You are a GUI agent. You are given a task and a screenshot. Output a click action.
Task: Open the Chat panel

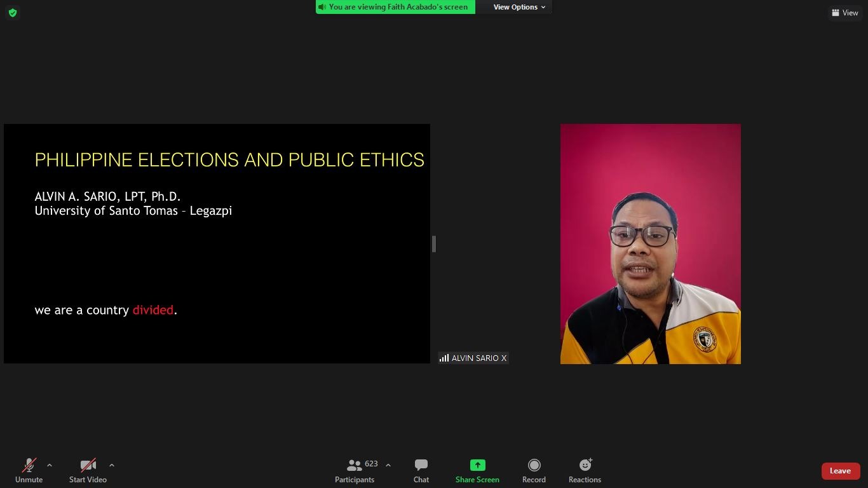tap(421, 470)
